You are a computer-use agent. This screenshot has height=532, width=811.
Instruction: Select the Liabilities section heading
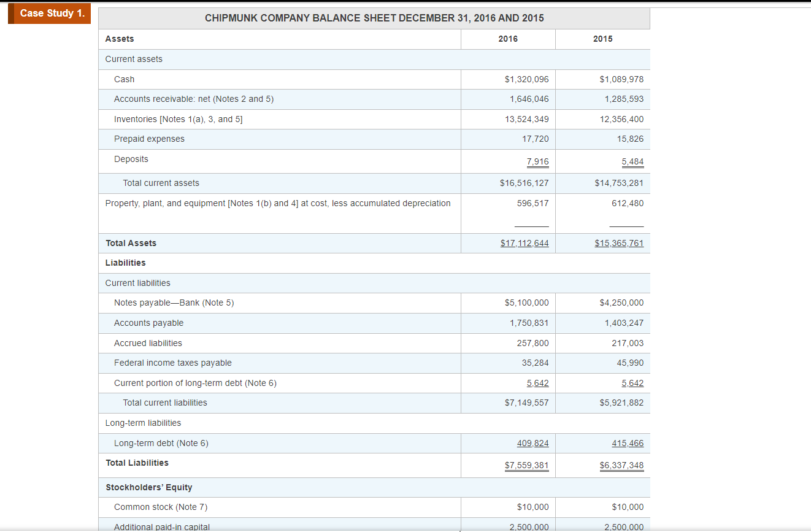click(x=125, y=262)
